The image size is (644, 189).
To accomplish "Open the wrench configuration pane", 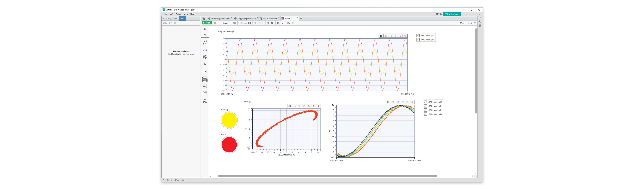I will click(x=480, y=22).
